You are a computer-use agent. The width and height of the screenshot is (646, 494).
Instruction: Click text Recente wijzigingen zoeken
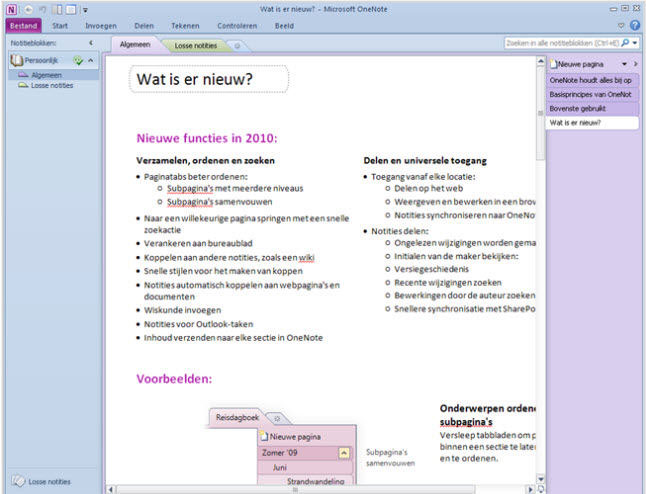click(x=448, y=283)
